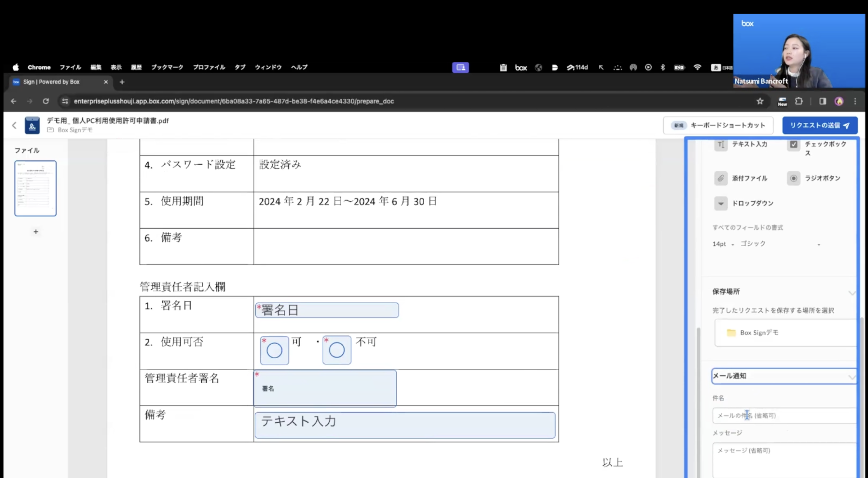Open the ヘルプ menu

[x=299, y=67]
